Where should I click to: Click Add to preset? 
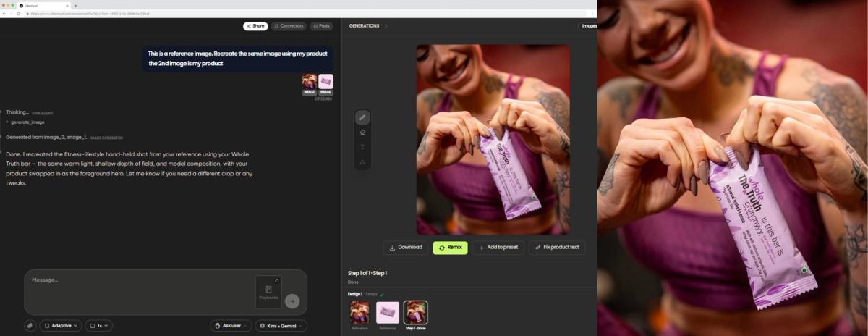498,248
